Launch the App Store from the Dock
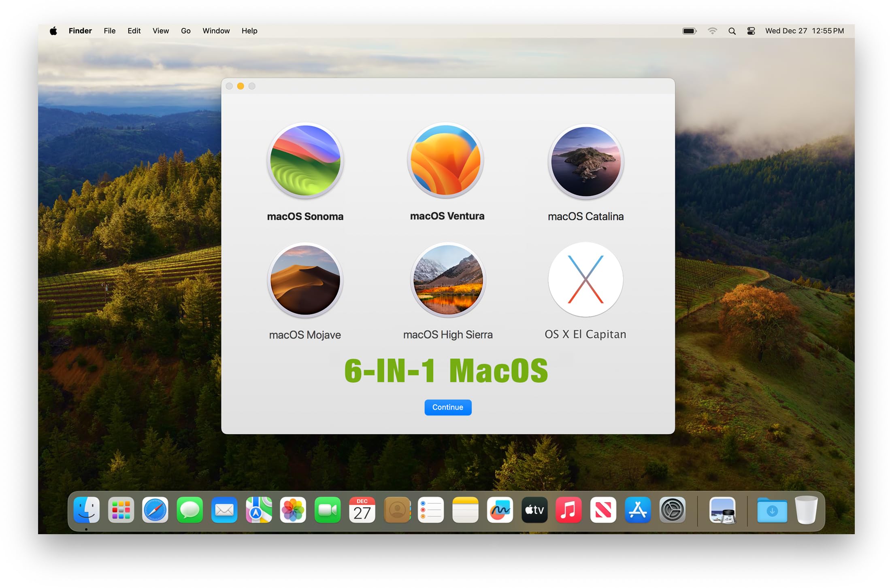The height and width of the screenshot is (588, 890). [638, 510]
